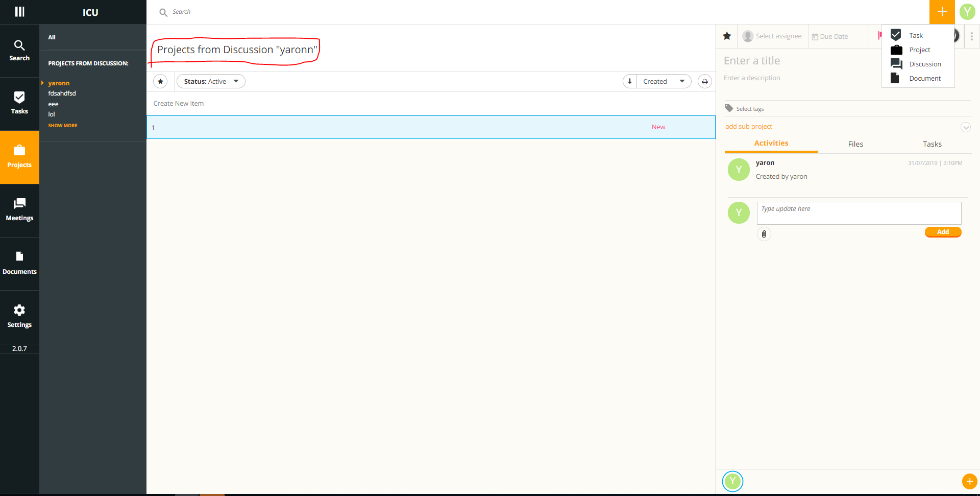This screenshot has height=496, width=980.
Task: Switch to the Files tab
Action: coord(855,144)
